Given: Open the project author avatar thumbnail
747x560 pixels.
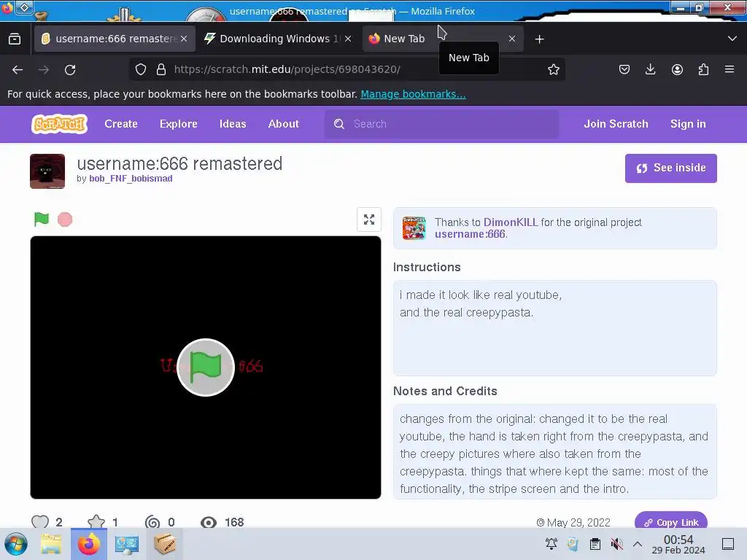Looking at the screenshot, I should coord(47,171).
